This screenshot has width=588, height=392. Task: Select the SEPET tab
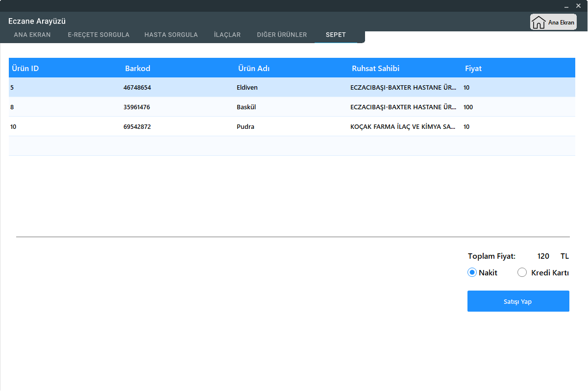point(336,35)
